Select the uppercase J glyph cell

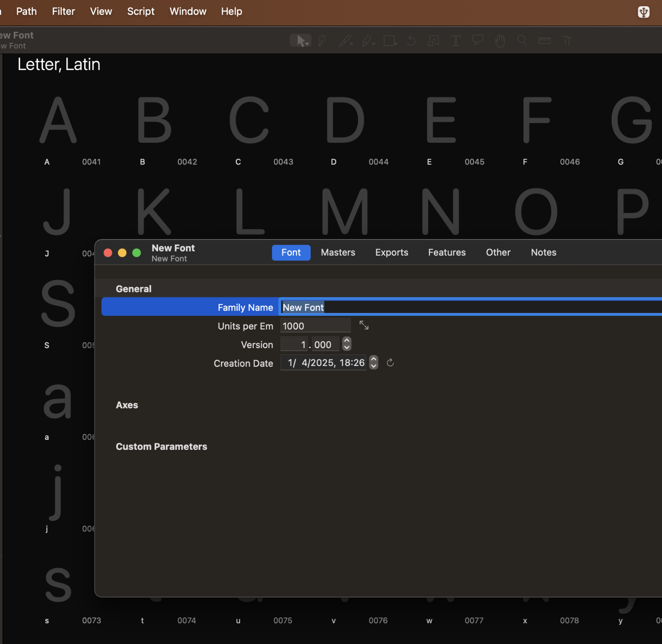(58, 212)
